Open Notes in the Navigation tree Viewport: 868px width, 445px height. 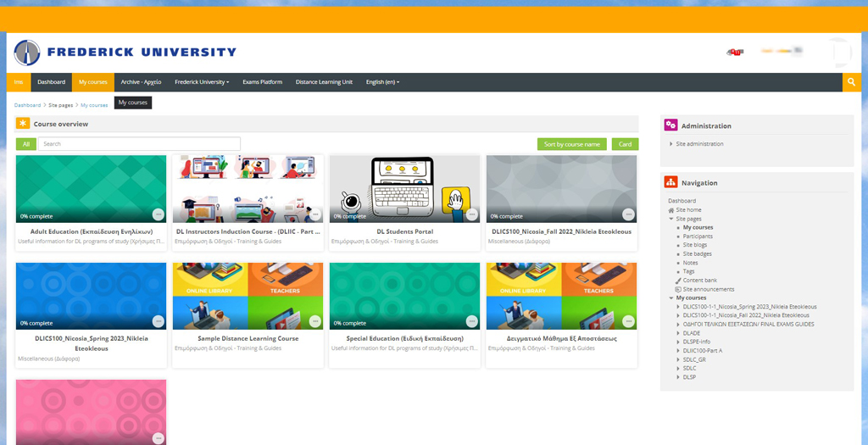tap(690, 263)
